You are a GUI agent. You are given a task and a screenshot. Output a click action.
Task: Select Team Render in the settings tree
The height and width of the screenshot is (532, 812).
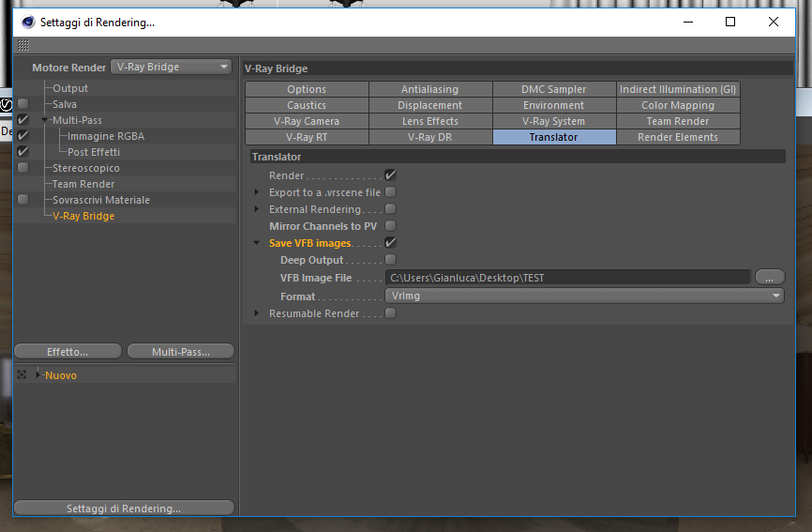coord(83,185)
